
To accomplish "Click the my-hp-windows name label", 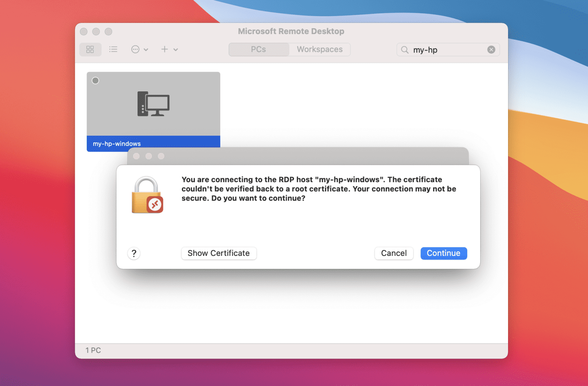I will [117, 144].
